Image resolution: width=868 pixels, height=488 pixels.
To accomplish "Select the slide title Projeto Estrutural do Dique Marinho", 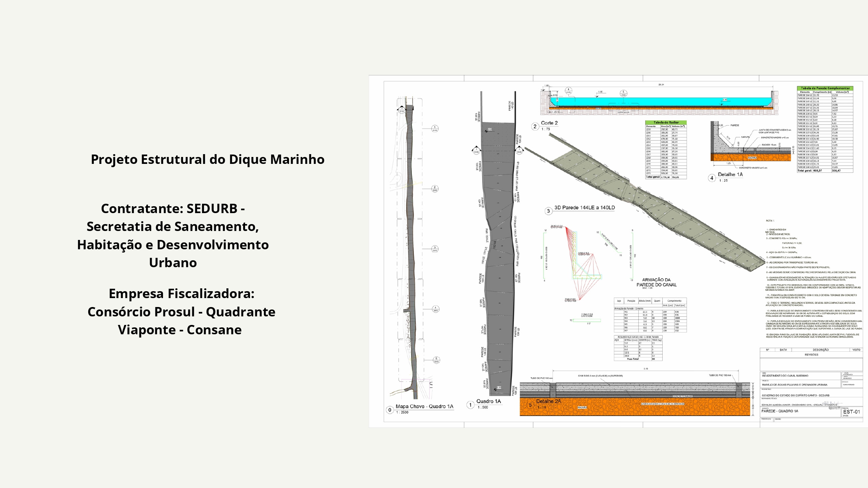I will coord(207,159).
